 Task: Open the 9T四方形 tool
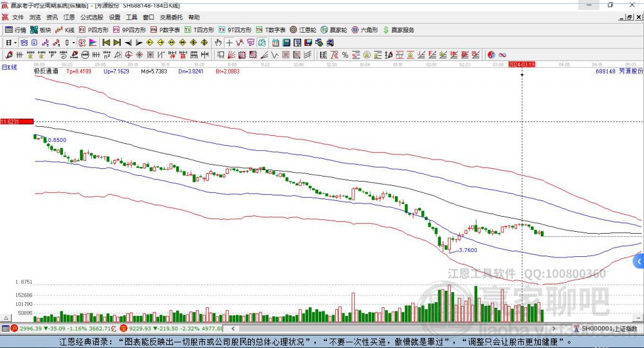235,30
